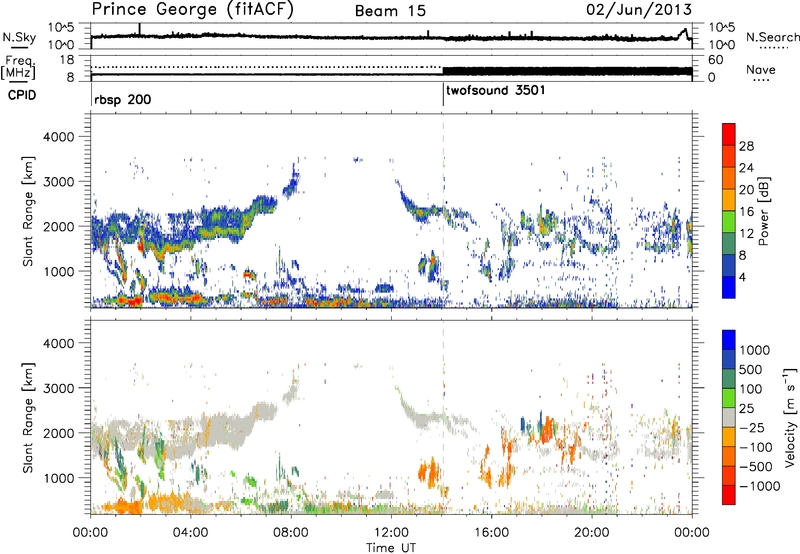
Task: Click the '4000' tick on power panel
Action: [58, 137]
